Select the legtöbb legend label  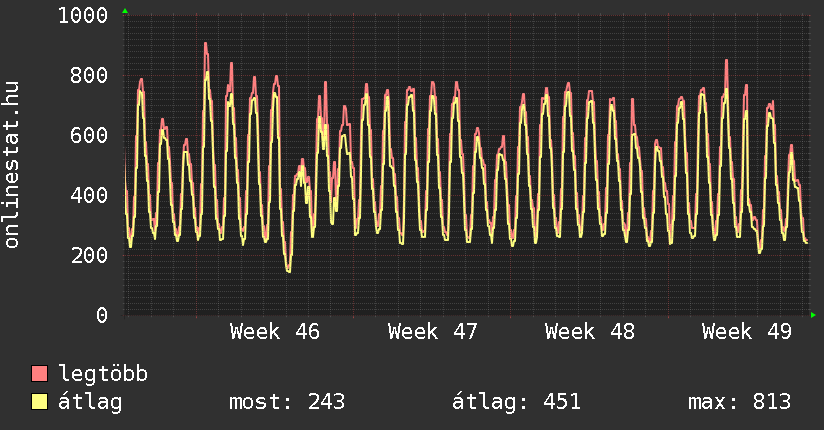[104, 374]
